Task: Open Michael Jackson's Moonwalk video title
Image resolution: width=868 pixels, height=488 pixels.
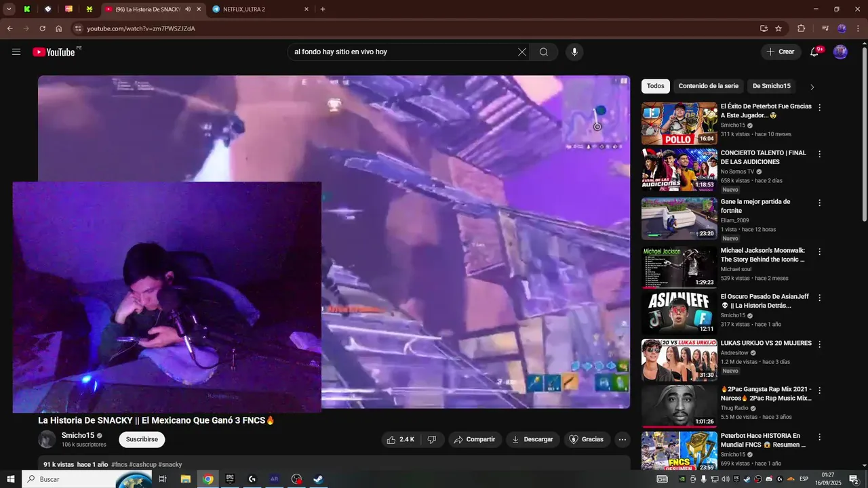Action: [763, 255]
